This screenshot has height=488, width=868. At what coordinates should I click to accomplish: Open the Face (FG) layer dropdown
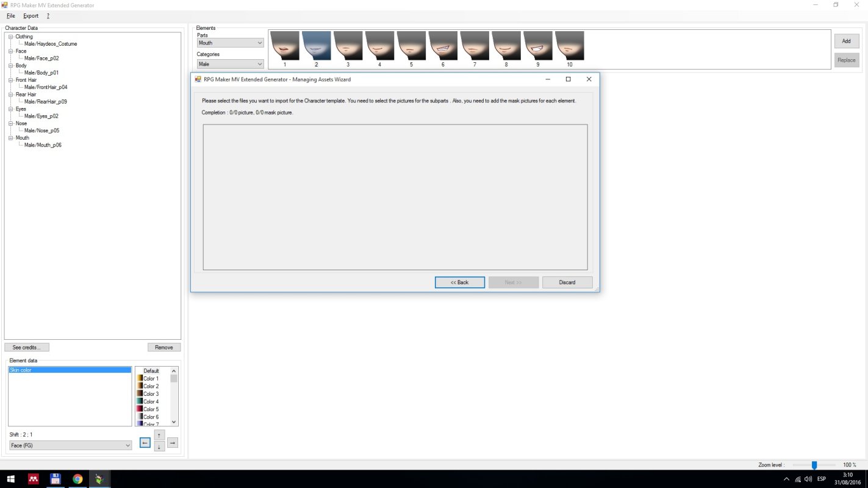point(71,446)
